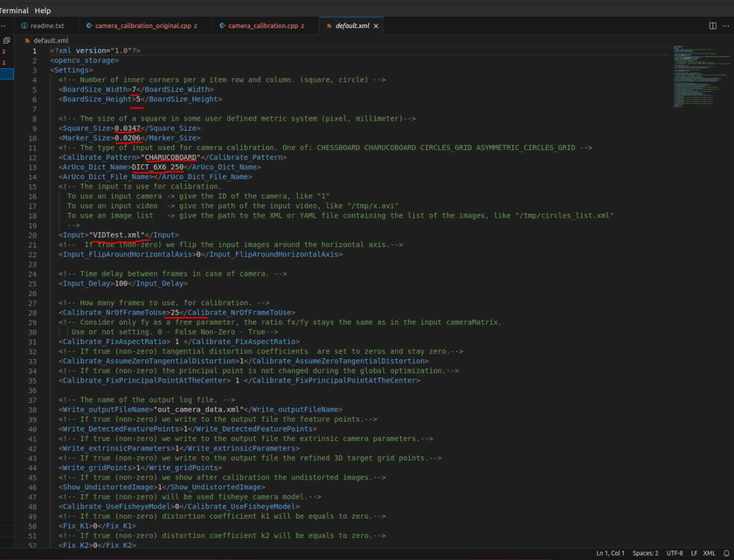Close the default.xml tab
734x560 pixels.
click(x=376, y=25)
